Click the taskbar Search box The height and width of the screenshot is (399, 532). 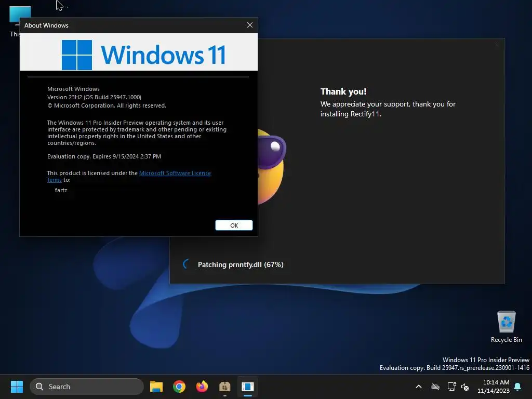tap(87, 387)
